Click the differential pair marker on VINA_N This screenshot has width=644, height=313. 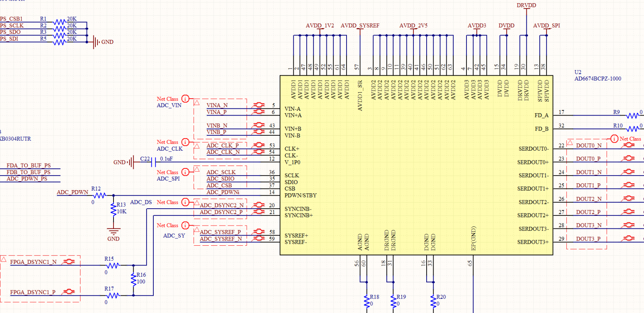258,105
